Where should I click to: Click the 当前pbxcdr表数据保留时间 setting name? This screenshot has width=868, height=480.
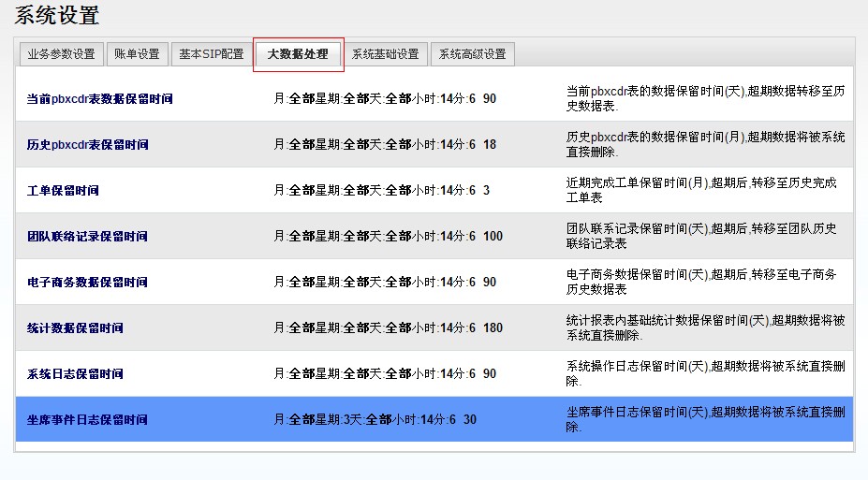coord(99,99)
